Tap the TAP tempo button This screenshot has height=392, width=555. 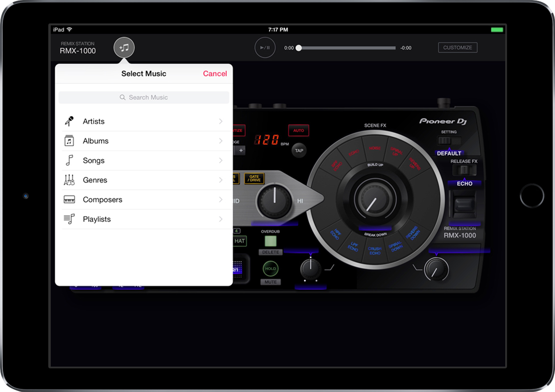299,151
